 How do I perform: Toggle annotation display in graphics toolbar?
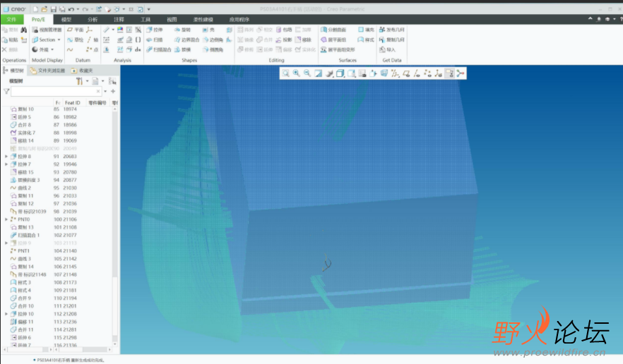(449, 73)
